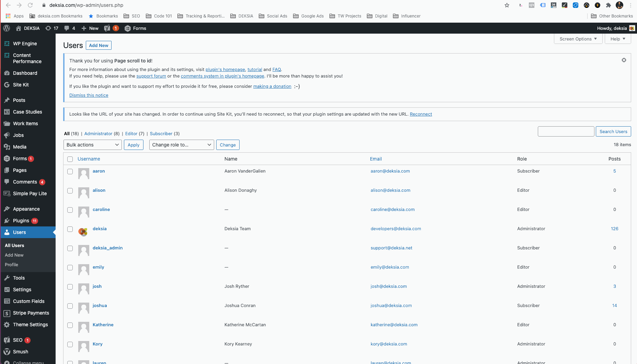Click the browser reload icon
This screenshot has height=364, width=637.
click(x=30, y=5)
